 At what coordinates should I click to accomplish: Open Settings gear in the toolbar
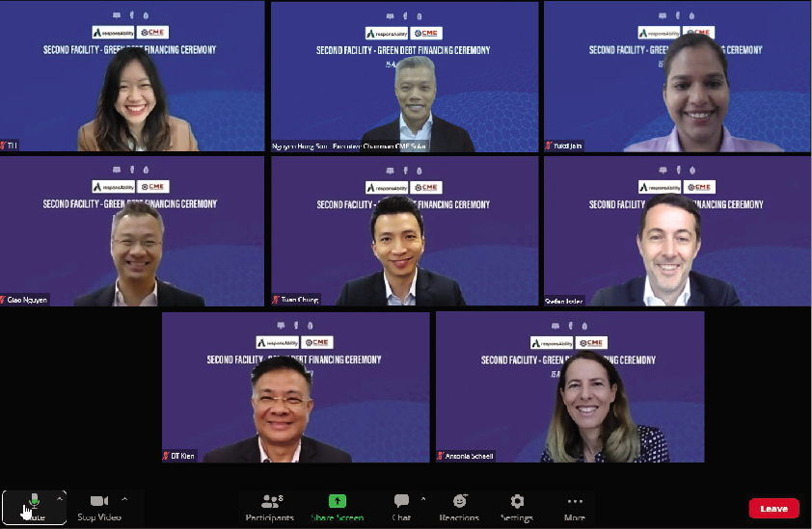tap(517, 505)
